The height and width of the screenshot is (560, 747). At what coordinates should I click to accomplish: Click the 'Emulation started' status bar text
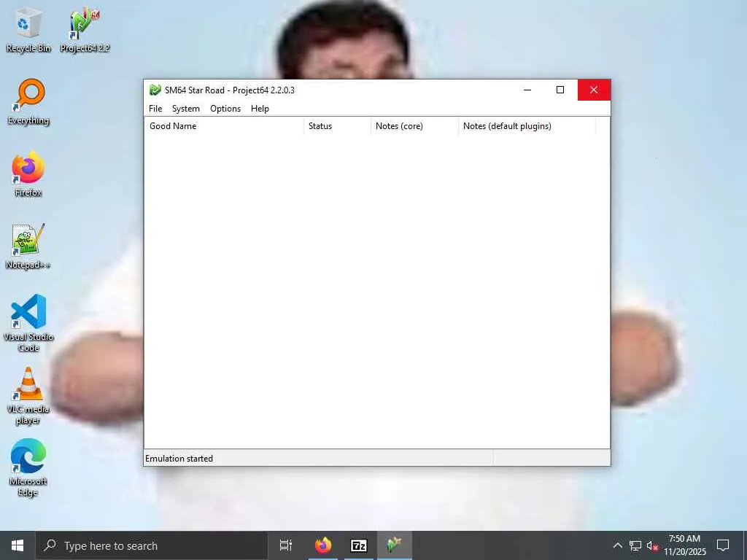(x=179, y=459)
